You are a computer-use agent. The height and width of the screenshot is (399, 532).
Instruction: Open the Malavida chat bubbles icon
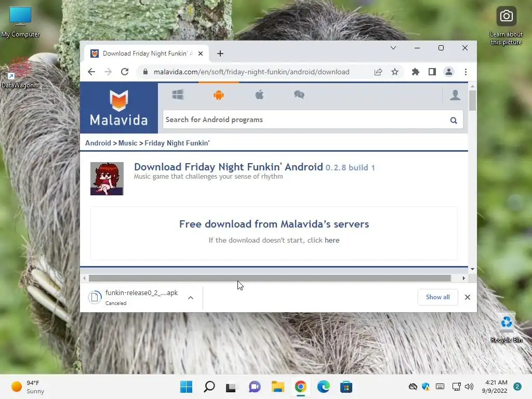tap(299, 95)
